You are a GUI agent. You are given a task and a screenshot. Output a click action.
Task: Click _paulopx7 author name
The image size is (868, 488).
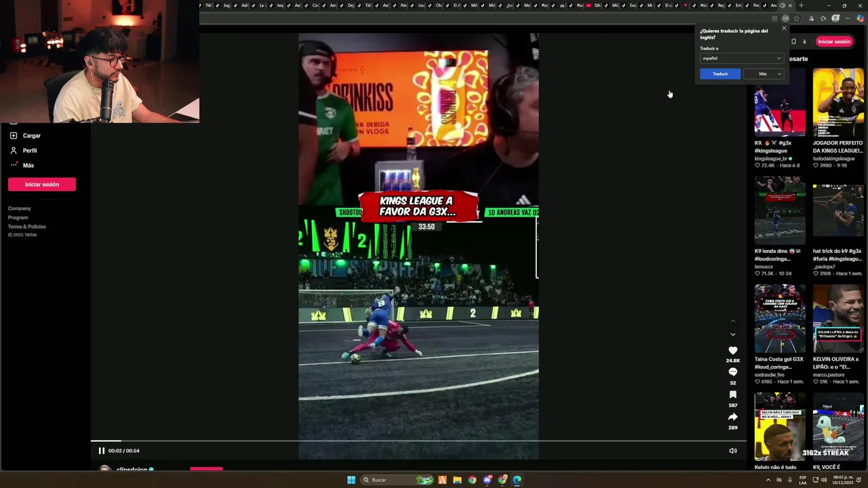pyautogui.click(x=825, y=266)
